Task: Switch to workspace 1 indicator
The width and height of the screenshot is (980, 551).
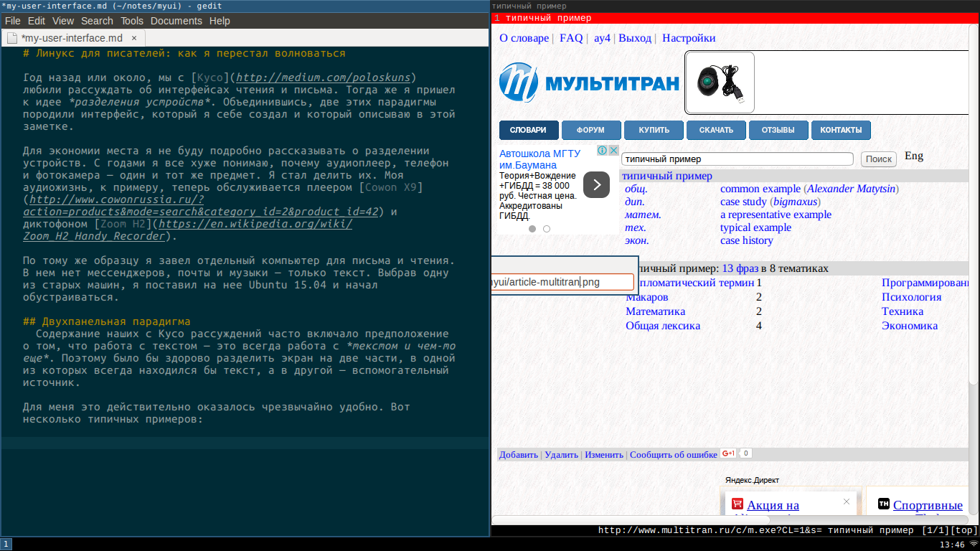Action: (6, 545)
